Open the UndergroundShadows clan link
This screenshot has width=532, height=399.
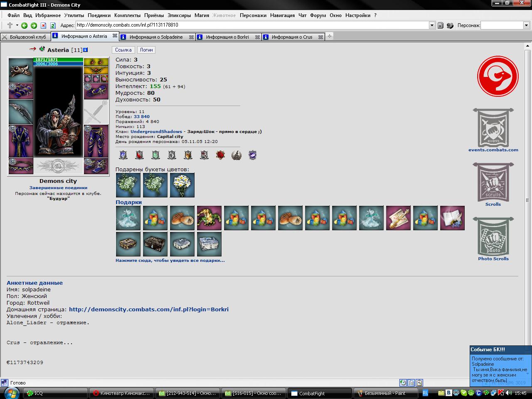156,132
